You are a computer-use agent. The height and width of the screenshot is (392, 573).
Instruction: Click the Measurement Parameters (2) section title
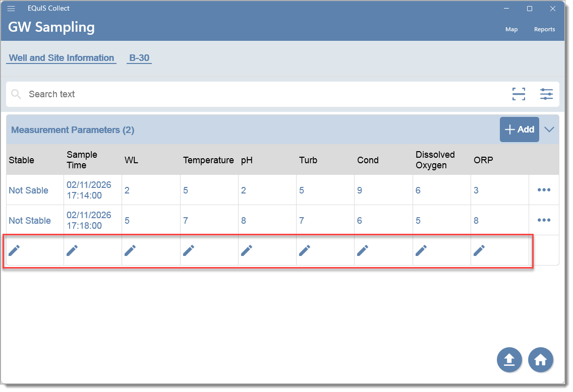[73, 130]
